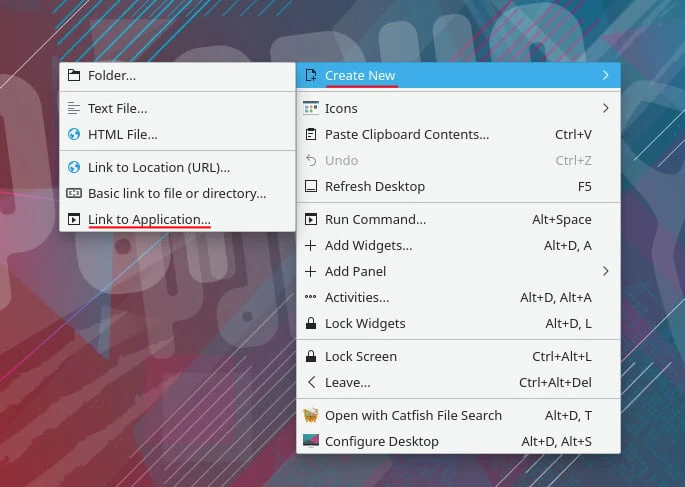The image size is (685, 487).
Task: Click the Run Command terminal icon
Action: coord(310,219)
